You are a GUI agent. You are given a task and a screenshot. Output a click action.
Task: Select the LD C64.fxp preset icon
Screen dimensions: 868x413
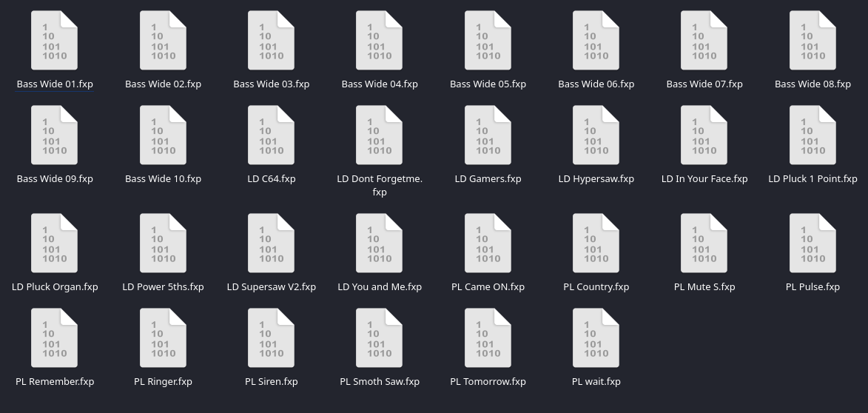pyautogui.click(x=272, y=135)
